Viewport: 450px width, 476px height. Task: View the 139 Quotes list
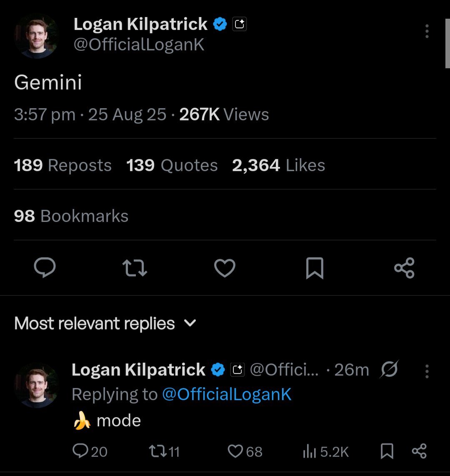pos(172,166)
